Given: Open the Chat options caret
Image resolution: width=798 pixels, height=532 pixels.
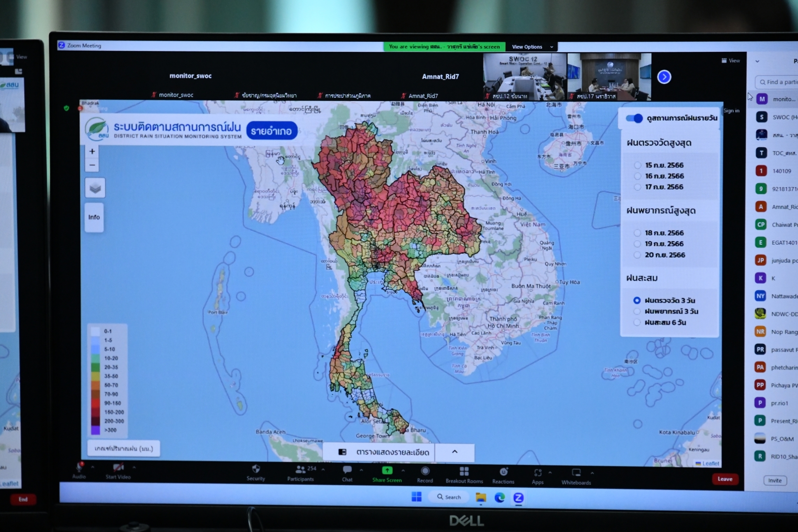Looking at the screenshot, I should 361,470.
